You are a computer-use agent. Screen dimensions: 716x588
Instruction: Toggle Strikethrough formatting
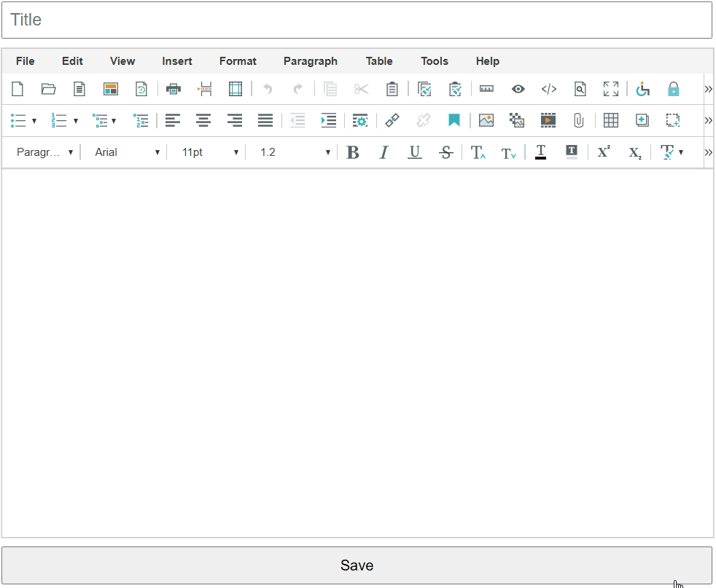[x=446, y=152]
